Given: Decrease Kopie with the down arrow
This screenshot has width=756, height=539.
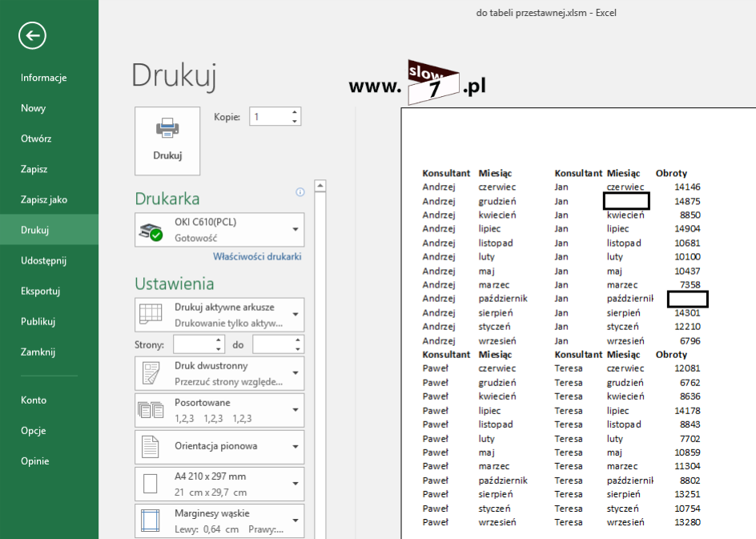Looking at the screenshot, I should point(295,121).
